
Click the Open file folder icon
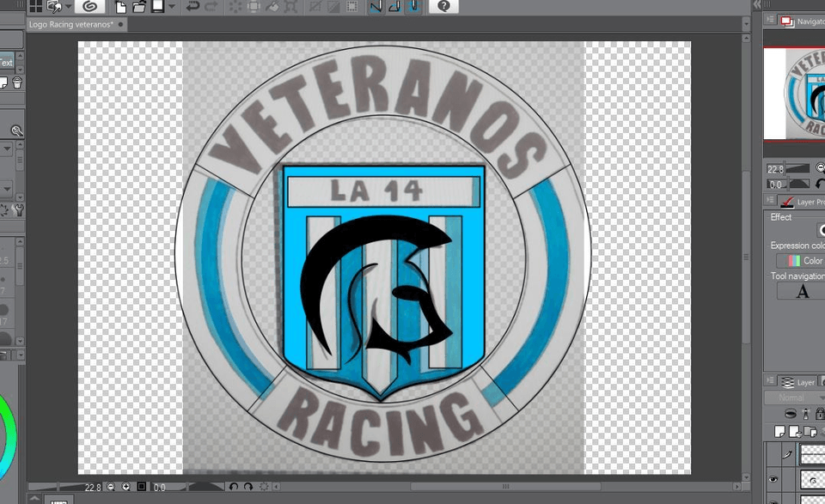coord(138,6)
